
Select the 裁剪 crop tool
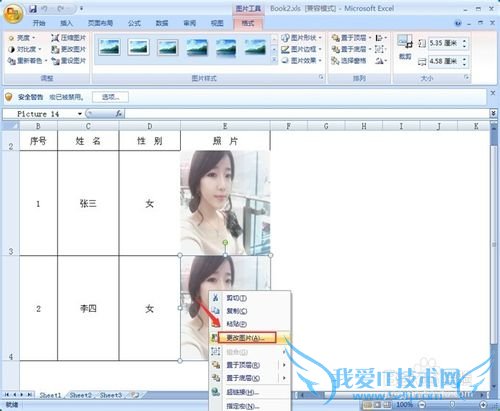pyautogui.click(x=405, y=47)
